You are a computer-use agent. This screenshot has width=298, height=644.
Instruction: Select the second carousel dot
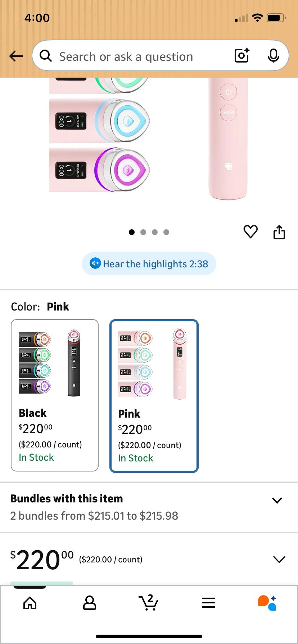(x=143, y=232)
